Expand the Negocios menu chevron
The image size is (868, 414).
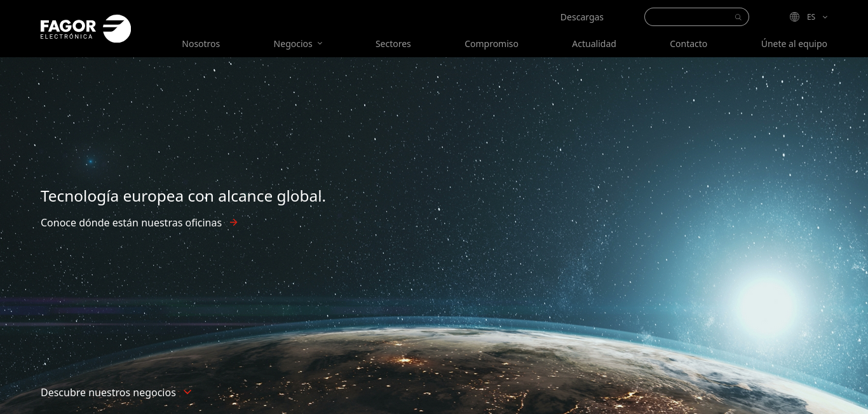click(320, 43)
